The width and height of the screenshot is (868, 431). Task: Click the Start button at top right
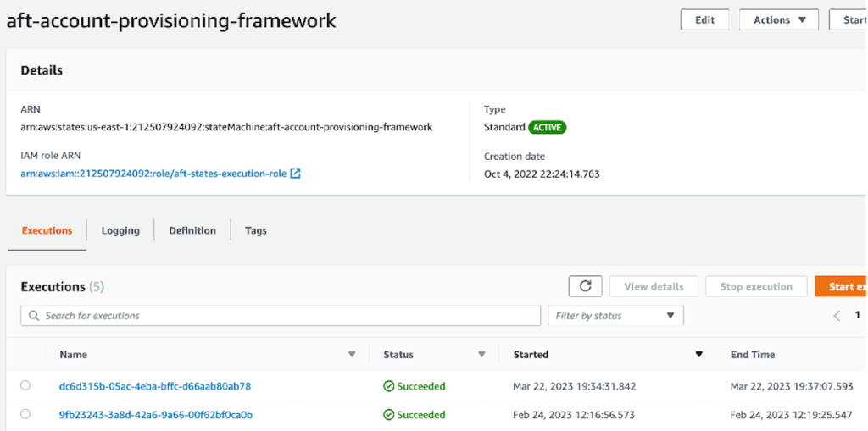click(848, 20)
